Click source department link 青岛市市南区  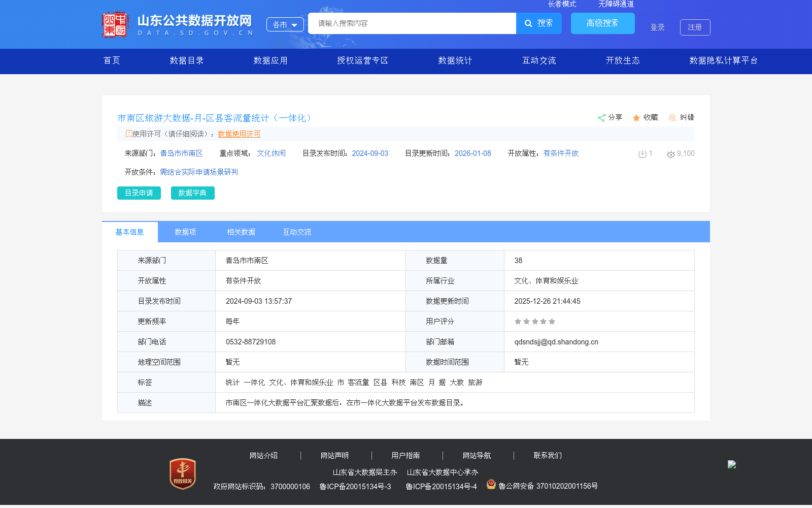181,153
